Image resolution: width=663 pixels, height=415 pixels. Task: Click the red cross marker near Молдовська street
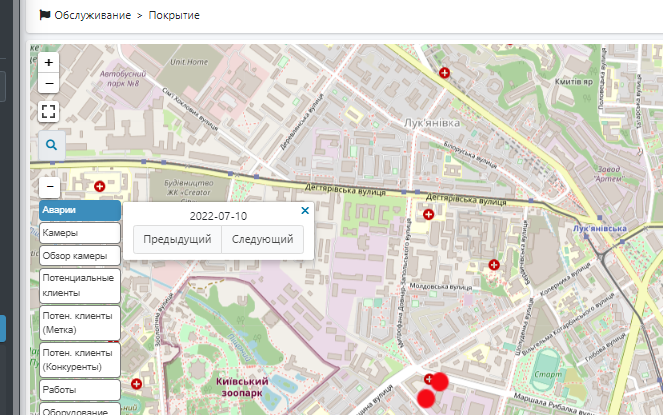493,265
